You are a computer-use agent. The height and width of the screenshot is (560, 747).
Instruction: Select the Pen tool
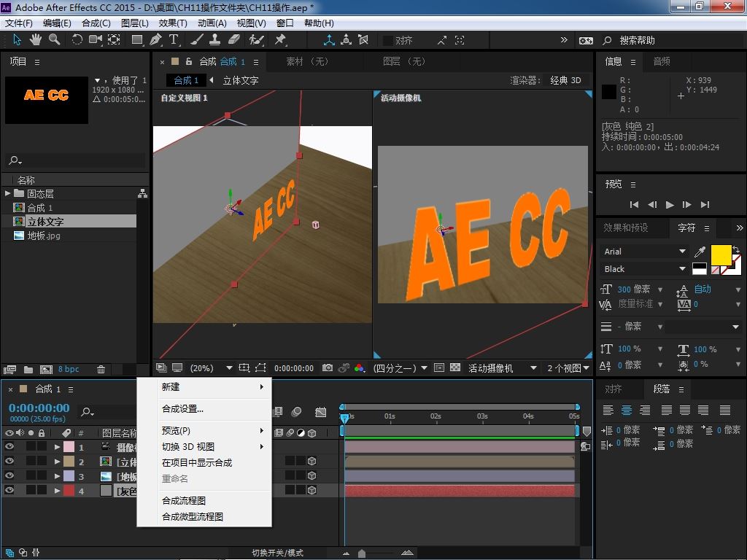pos(155,40)
